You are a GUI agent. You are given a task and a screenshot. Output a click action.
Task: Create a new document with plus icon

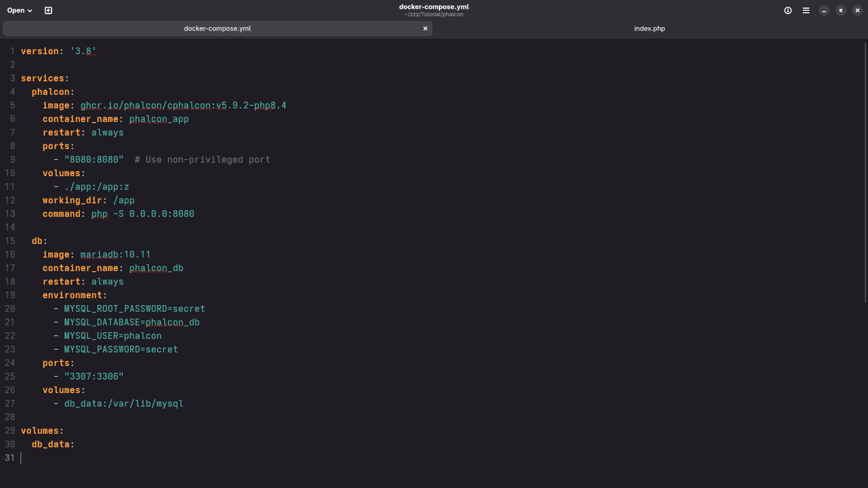48,10
